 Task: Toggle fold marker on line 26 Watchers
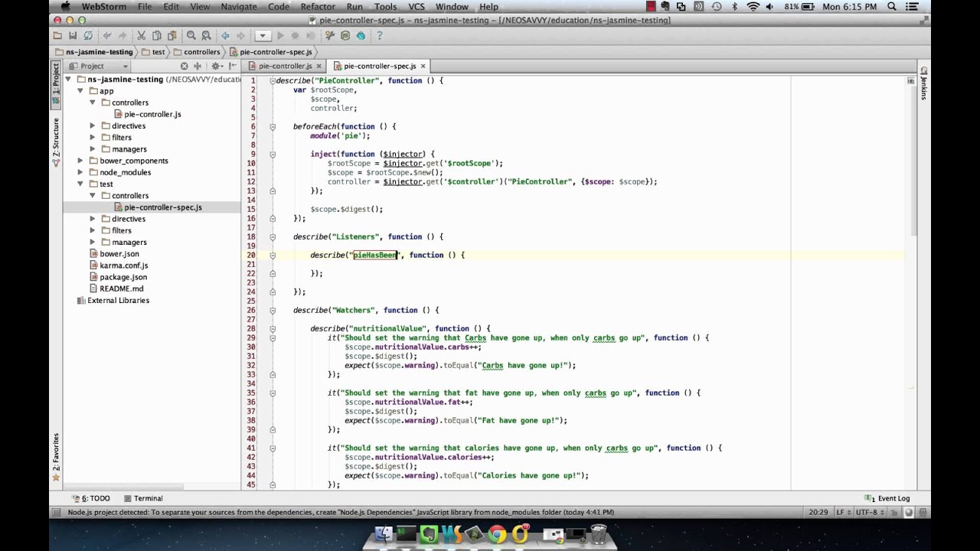pos(273,310)
